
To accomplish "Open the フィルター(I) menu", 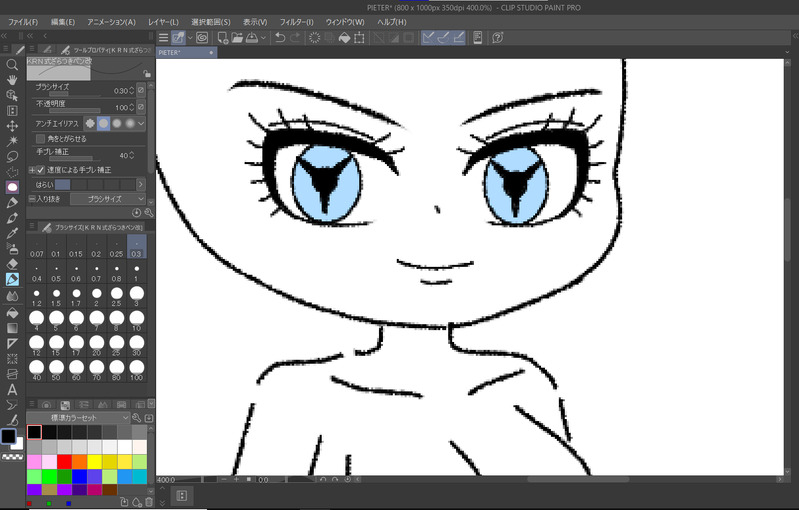I will coord(296,22).
